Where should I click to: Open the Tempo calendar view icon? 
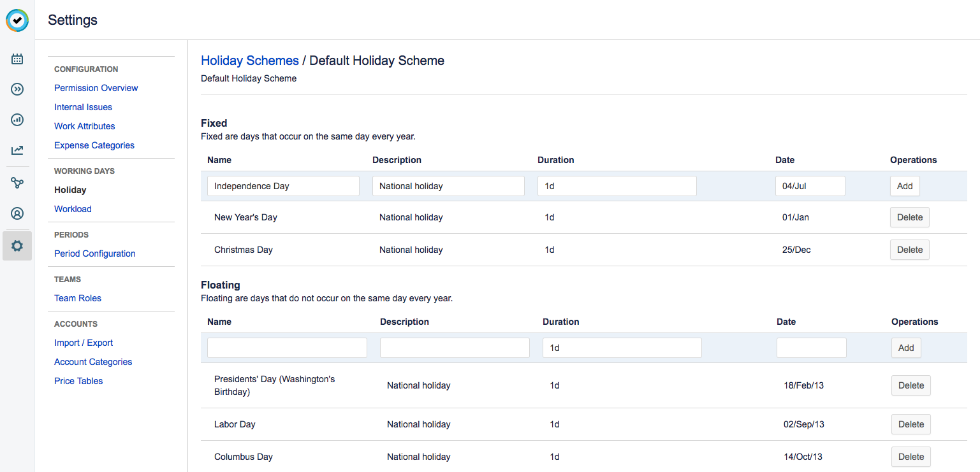tap(17, 59)
